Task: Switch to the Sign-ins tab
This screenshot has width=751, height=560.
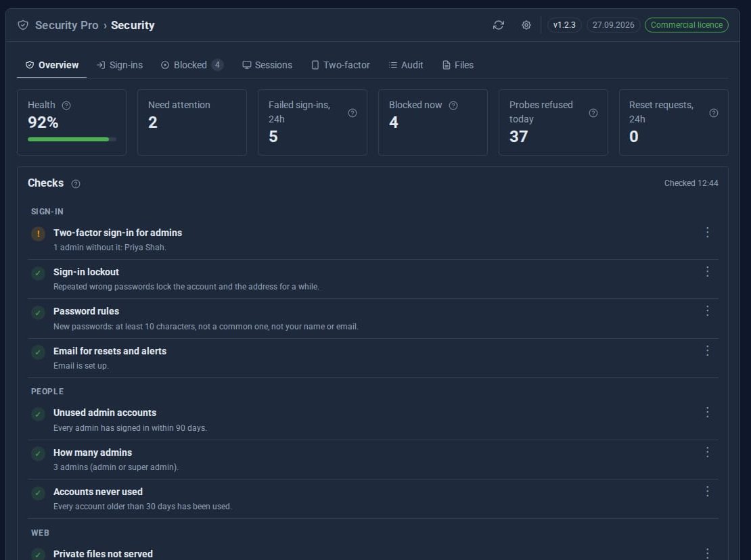Action: click(x=120, y=65)
